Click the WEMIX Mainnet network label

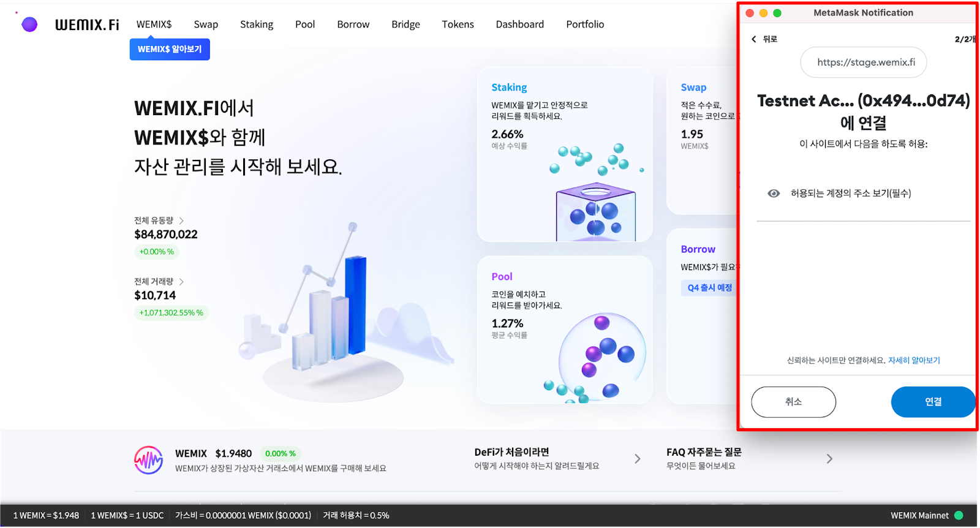919,516
